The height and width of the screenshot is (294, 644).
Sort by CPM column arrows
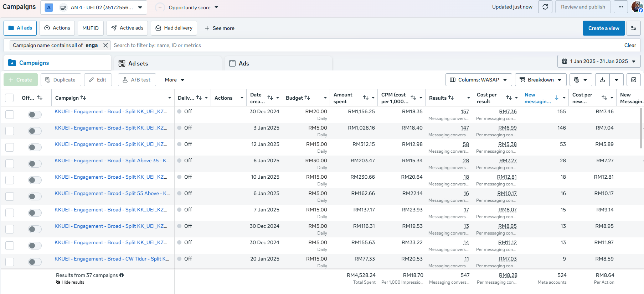tap(413, 98)
